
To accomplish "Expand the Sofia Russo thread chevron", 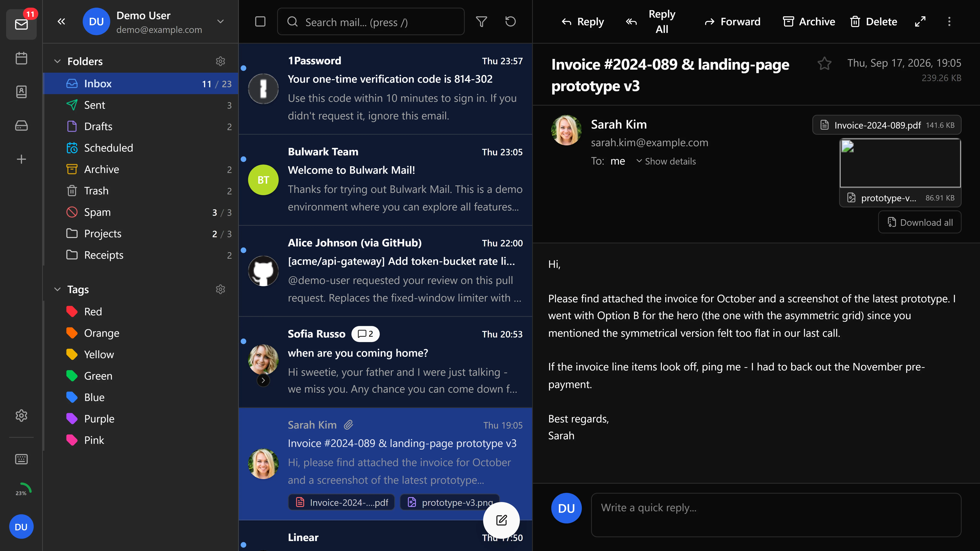I will click(263, 380).
